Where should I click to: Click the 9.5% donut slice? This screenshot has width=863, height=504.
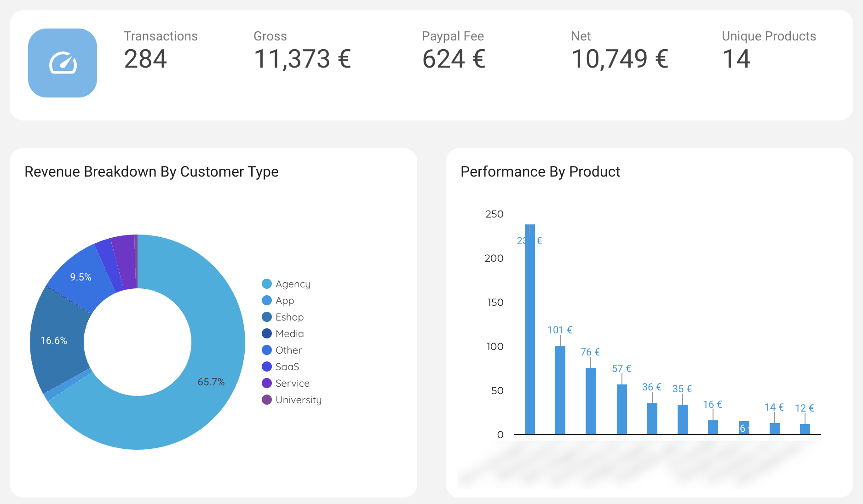point(81,277)
